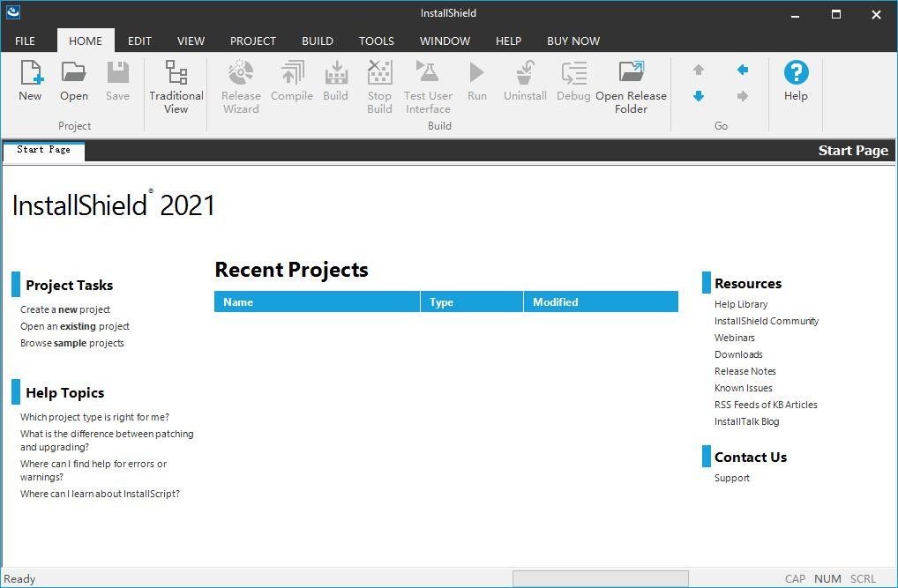Visit InstallShield Community link
Screen dimensions: 898x588
click(767, 321)
